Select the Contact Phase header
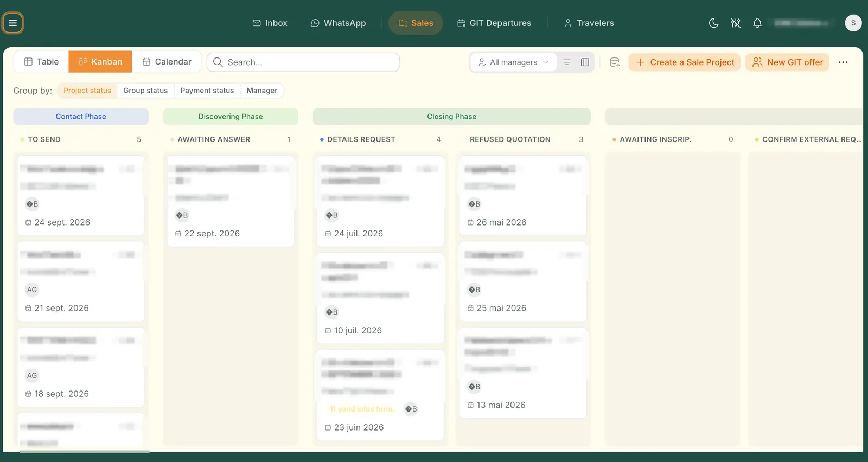This screenshot has height=462, width=868. pyautogui.click(x=81, y=117)
